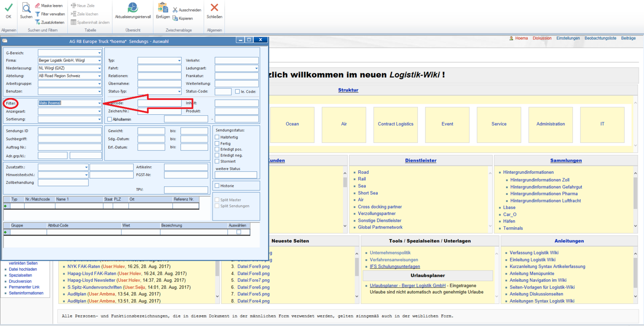Tick the Storniert checkbox
Viewport: 644px width, 326px height.
click(217, 161)
